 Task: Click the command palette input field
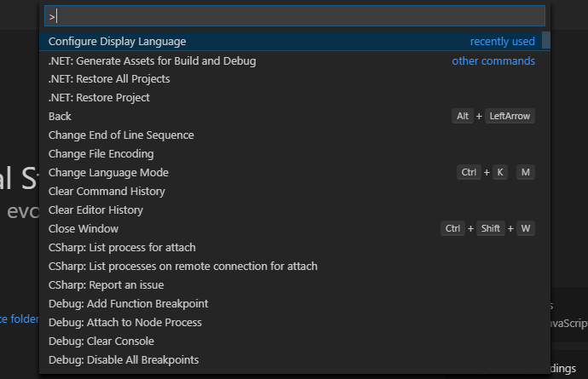click(x=295, y=16)
